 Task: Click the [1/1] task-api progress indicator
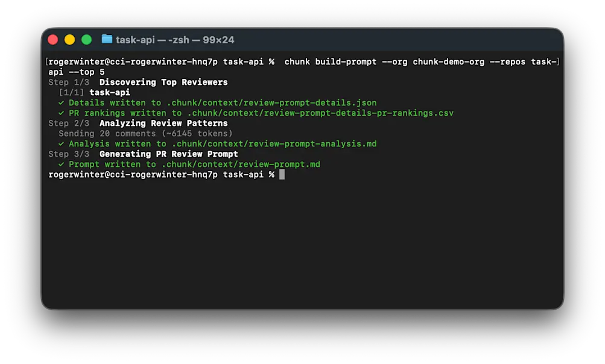[94, 92]
